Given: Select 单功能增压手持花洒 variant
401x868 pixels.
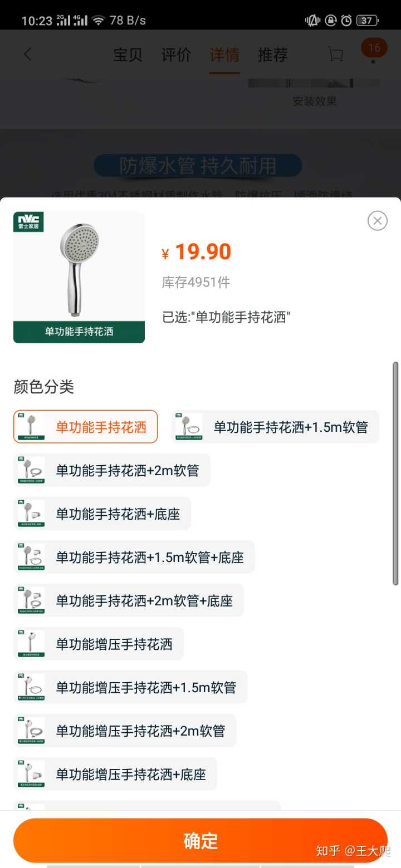Looking at the screenshot, I should [x=99, y=644].
